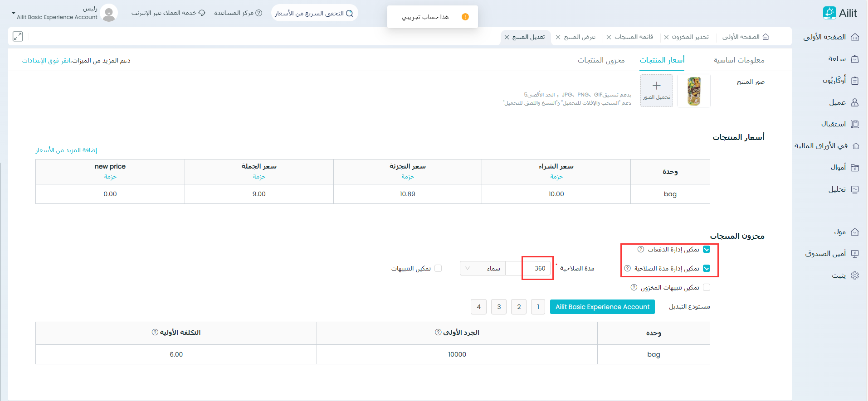The image size is (868, 401).
Task: Select warehouse button number 2
Action: click(x=519, y=307)
